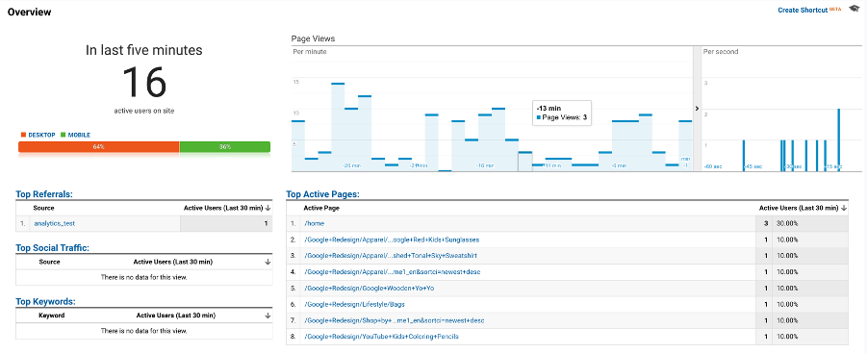868x354 pixels.
Task: Click the 30.00% value for /home
Action: [x=788, y=223]
